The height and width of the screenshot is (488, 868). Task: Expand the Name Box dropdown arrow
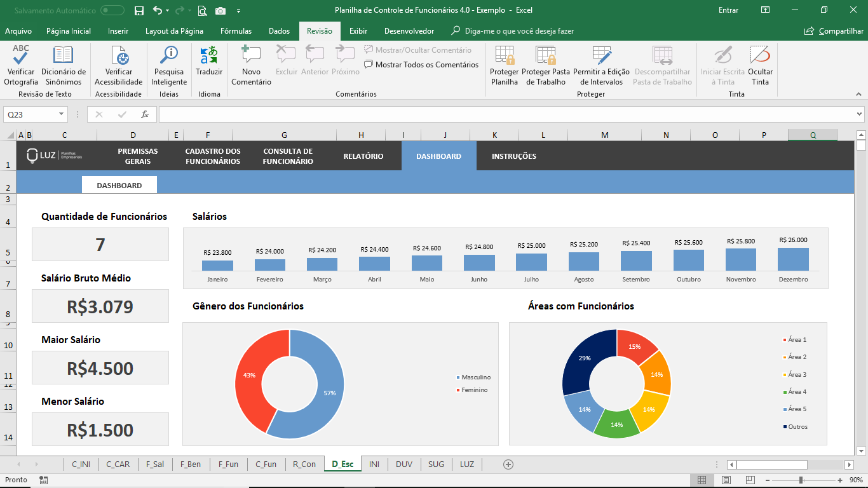click(62, 114)
